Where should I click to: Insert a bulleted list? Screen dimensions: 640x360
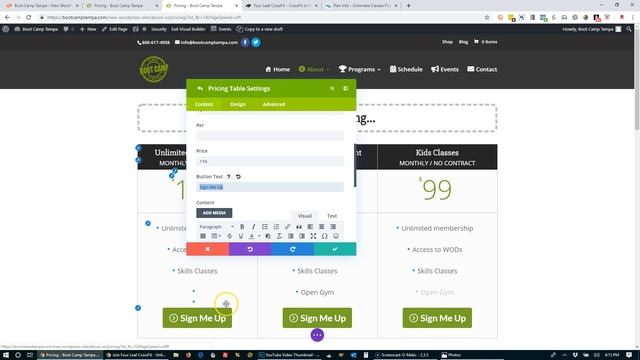coord(265,227)
